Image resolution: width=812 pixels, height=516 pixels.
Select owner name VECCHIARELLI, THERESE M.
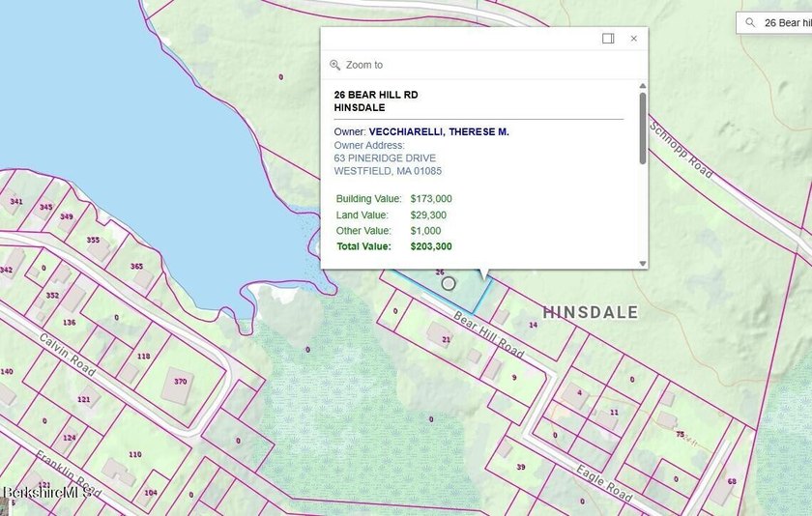pos(439,132)
